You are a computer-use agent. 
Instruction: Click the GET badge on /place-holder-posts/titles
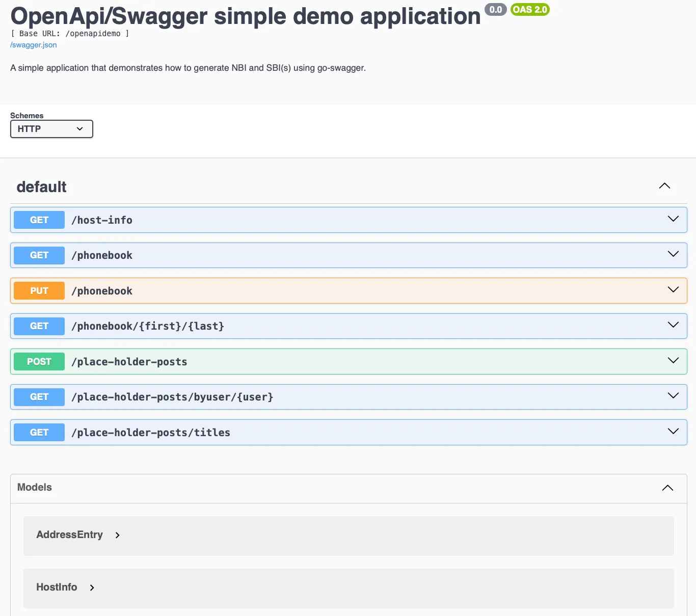click(x=39, y=432)
